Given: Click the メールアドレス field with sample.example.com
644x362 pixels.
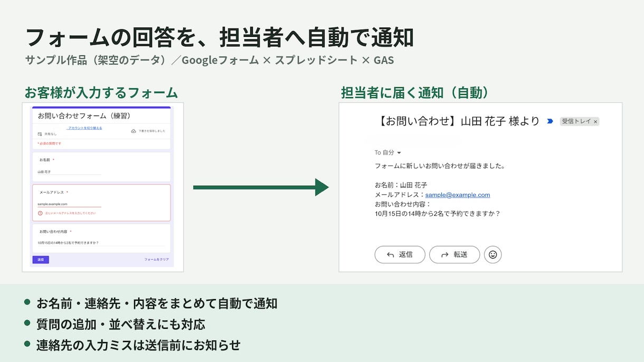Looking at the screenshot, I should click(x=69, y=204).
